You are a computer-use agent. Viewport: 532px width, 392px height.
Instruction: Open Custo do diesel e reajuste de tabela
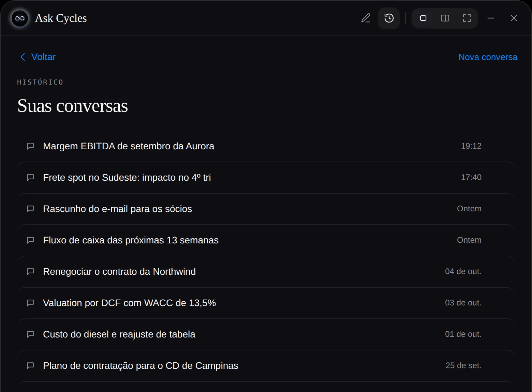(x=266, y=334)
